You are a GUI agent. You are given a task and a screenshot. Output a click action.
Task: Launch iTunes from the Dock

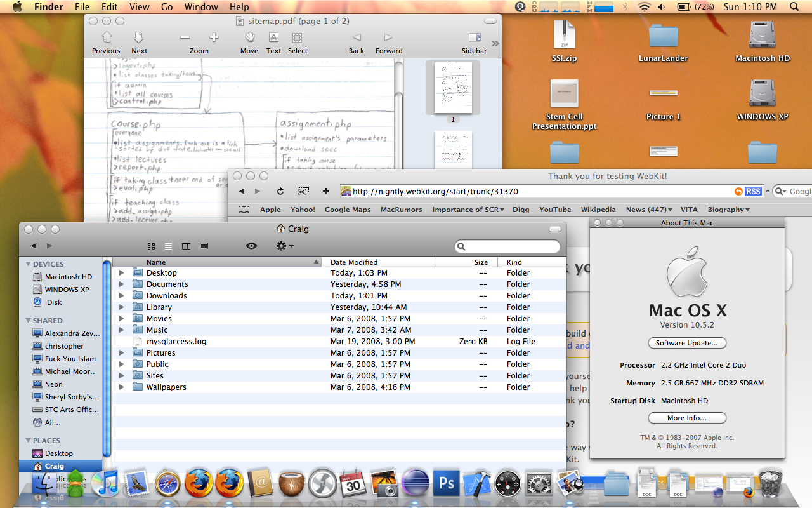pos(105,484)
